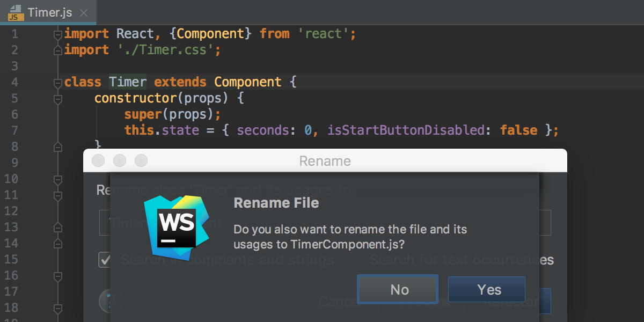644x322 pixels.
Task: Toggle 'Search in comments and strings' checkbox
Action: click(105, 260)
